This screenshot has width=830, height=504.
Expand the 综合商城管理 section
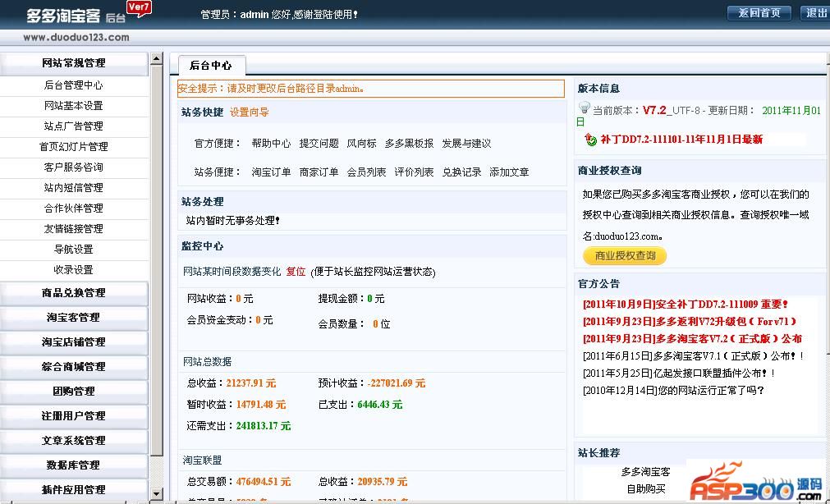point(74,366)
